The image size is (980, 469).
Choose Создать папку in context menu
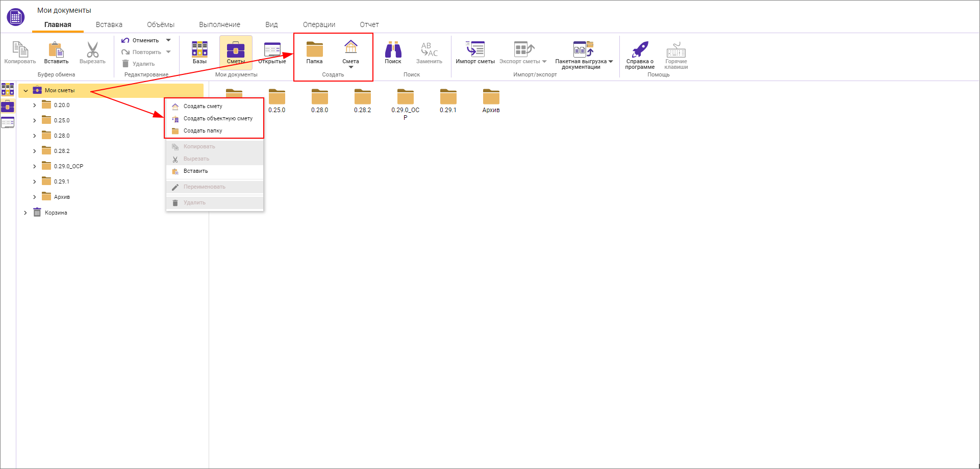tap(214, 131)
